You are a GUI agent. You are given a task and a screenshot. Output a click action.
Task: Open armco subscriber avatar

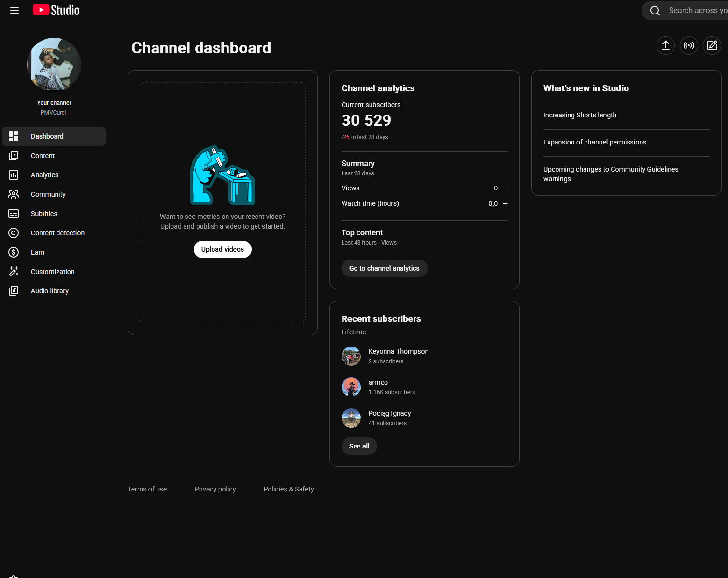pos(351,387)
